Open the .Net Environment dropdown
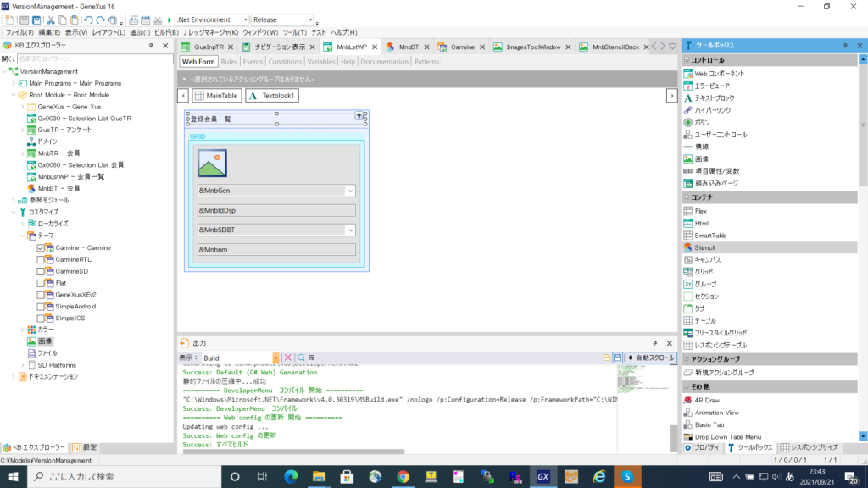Image resolution: width=868 pixels, height=488 pixels. (x=245, y=20)
